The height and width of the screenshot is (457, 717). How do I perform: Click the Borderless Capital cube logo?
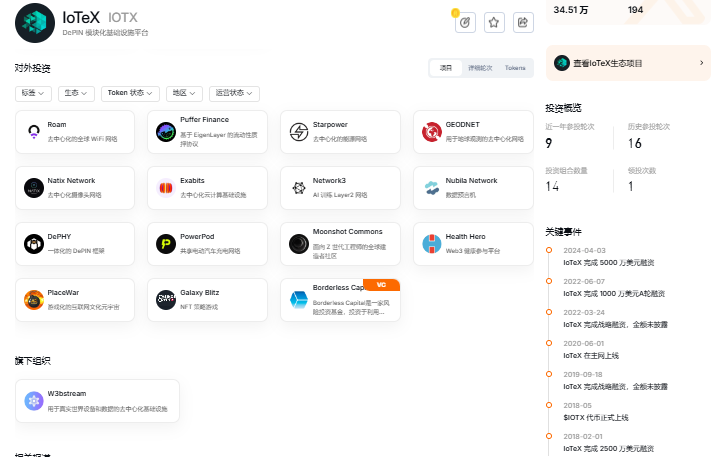(x=299, y=300)
